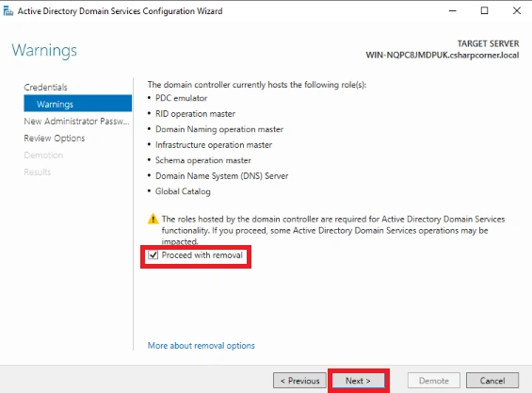Click the Cancel button

(492, 381)
